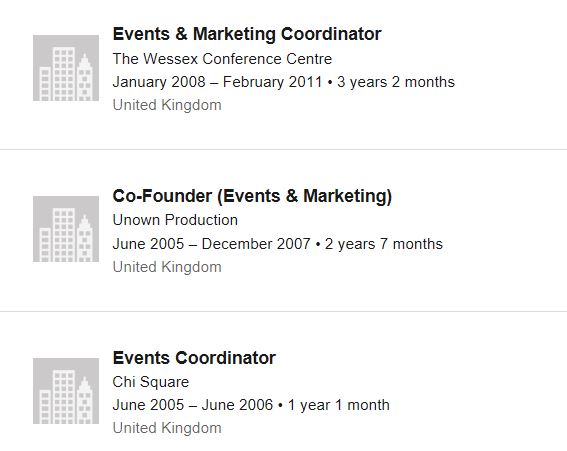Click the 2 years 7 months duration text
Viewport: 567px width, 451px height.
click(384, 244)
